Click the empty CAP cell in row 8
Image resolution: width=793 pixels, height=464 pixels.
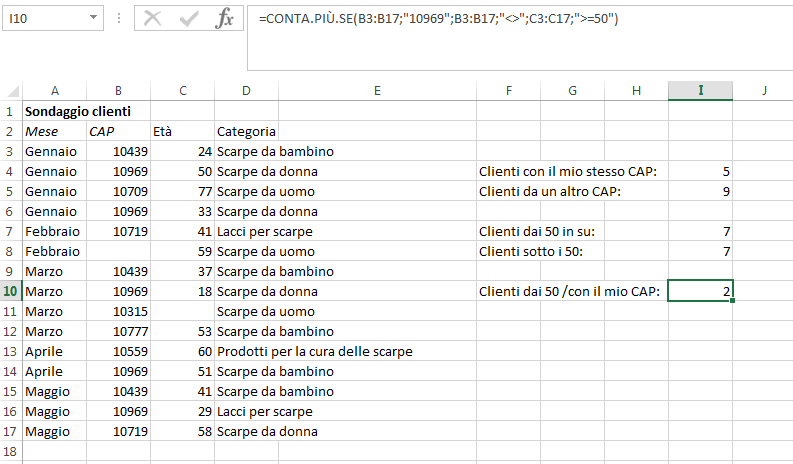pos(118,251)
